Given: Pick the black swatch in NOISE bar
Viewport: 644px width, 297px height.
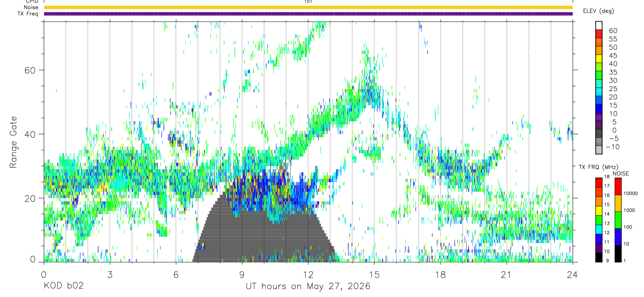Looking at the screenshot, I should coord(618,253).
